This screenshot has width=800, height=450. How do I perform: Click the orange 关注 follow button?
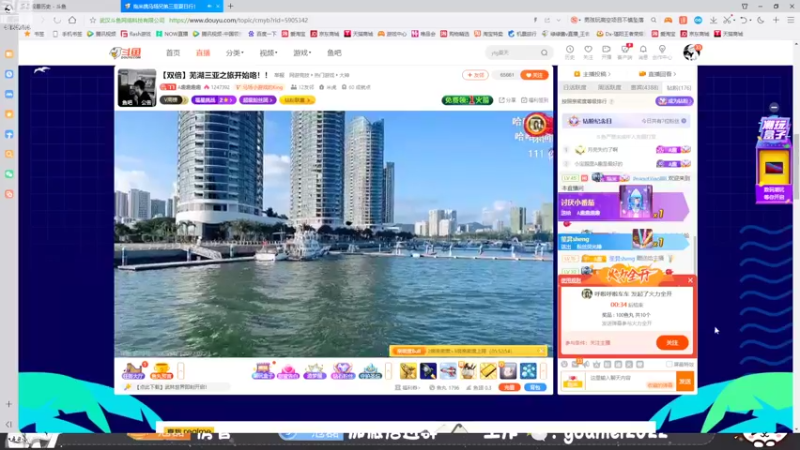(534, 75)
